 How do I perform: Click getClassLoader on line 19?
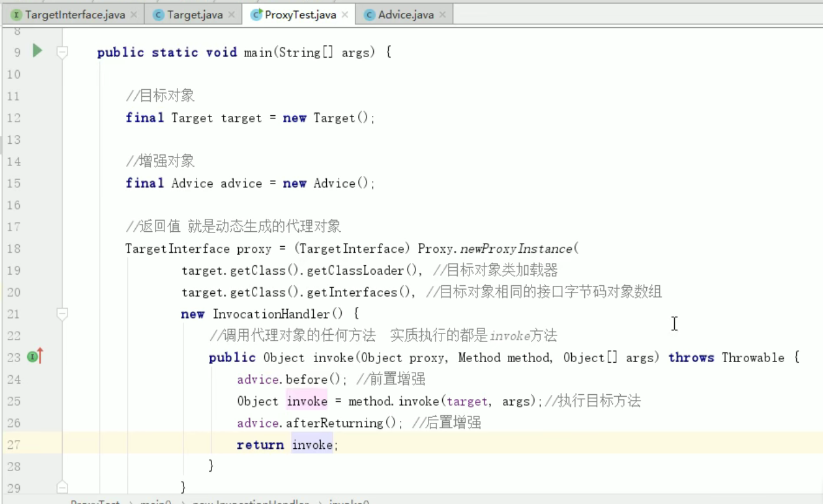click(356, 270)
